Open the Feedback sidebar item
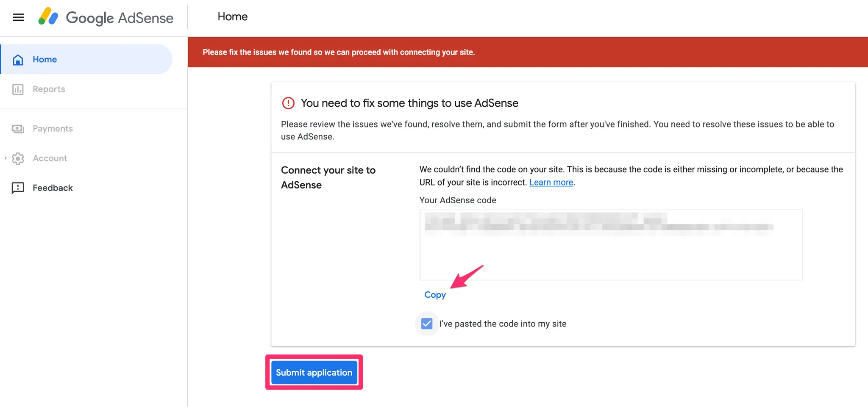 point(53,188)
